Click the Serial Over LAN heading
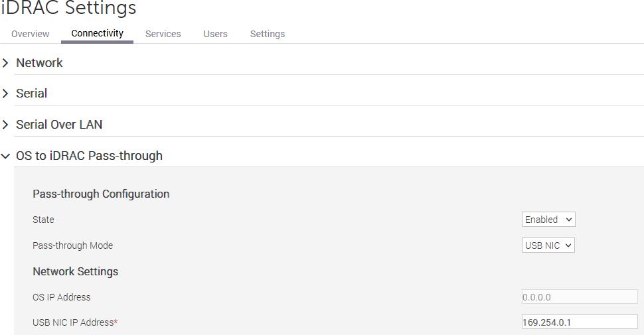 [59, 125]
